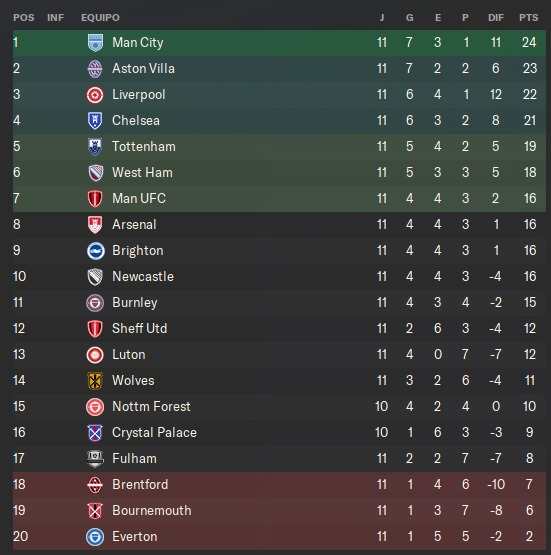Click the Chelsea club badge
This screenshot has width=551, height=555.
(x=95, y=121)
